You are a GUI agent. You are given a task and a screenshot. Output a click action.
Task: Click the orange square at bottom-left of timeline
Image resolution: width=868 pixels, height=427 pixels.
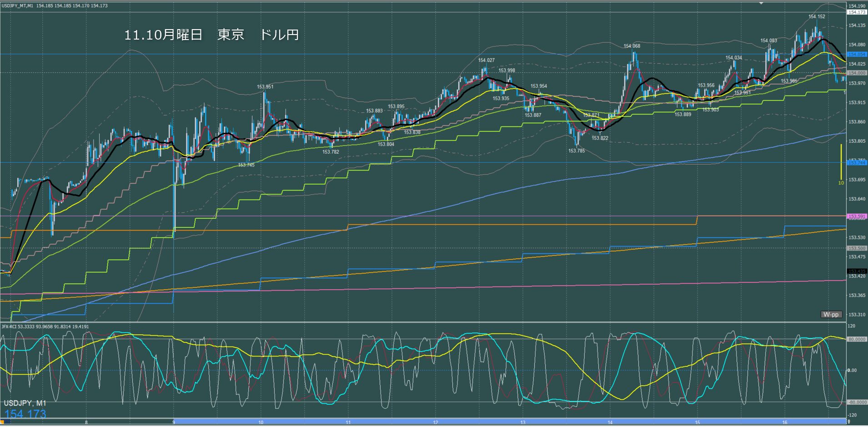[2, 422]
